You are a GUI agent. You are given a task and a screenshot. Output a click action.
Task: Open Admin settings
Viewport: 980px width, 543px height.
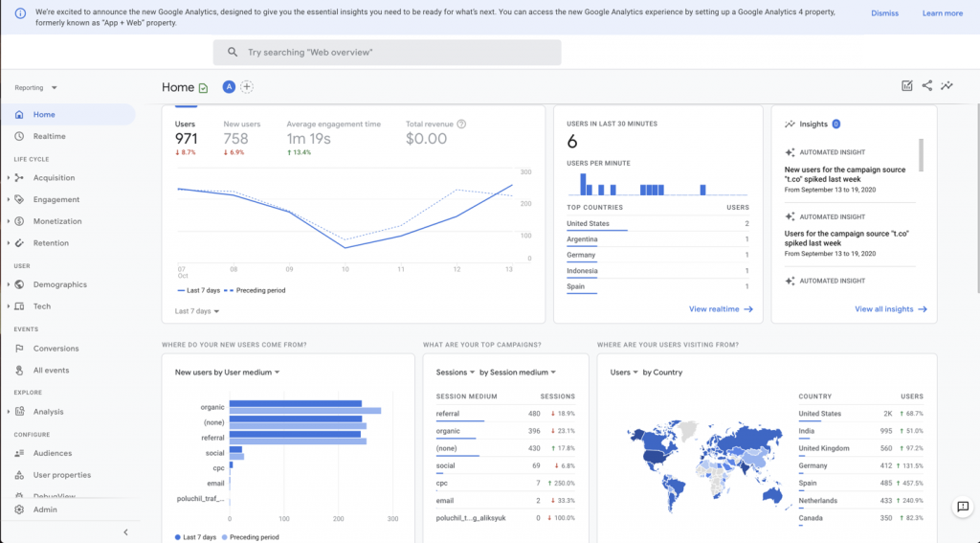point(45,509)
